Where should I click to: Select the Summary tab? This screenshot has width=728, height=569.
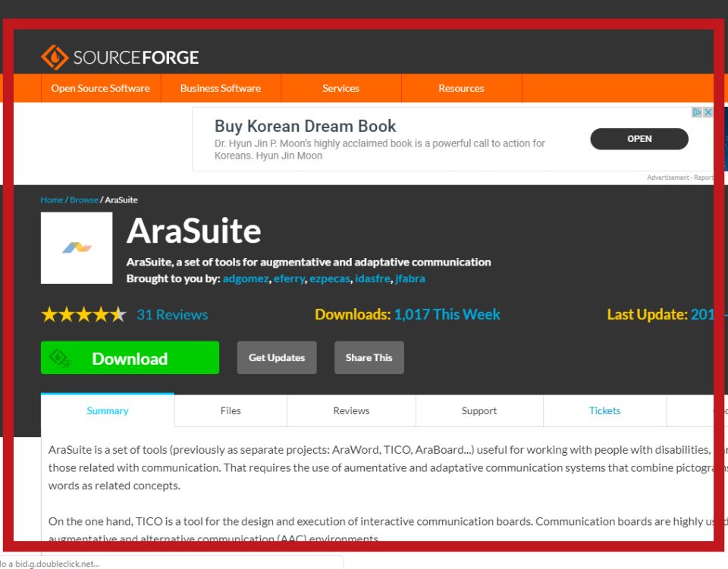click(x=108, y=410)
